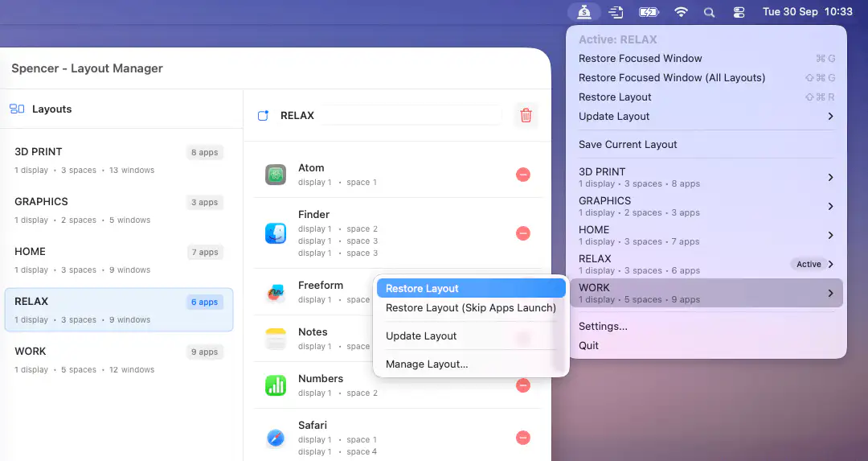Expand the HOME layout submenu arrow
The height and width of the screenshot is (461, 868).
click(x=830, y=236)
